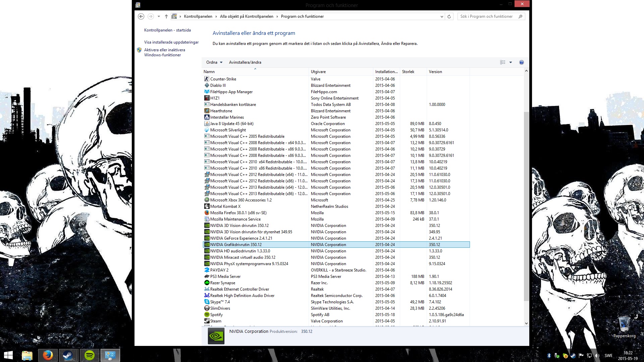The height and width of the screenshot is (362, 644).
Task: Select SlimDrivers program entry
Action: click(x=336, y=308)
